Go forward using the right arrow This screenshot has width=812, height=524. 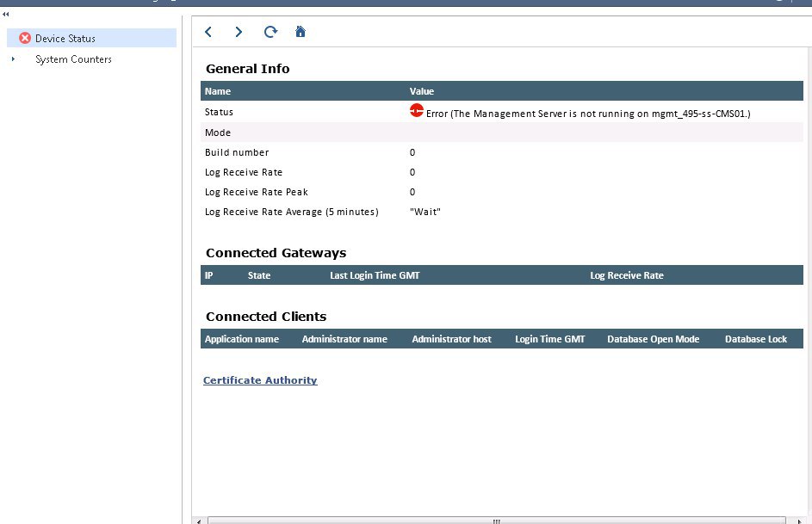click(x=239, y=32)
